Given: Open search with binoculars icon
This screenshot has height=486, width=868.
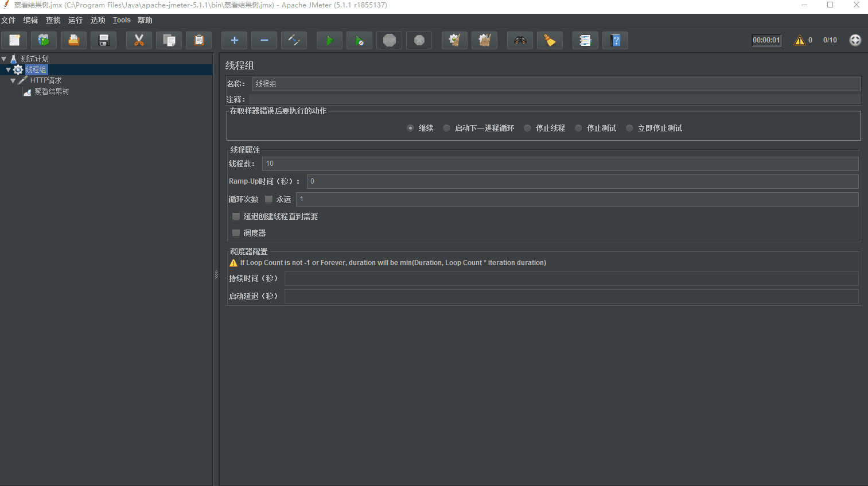Looking at the screenshot, I should 520,40.
